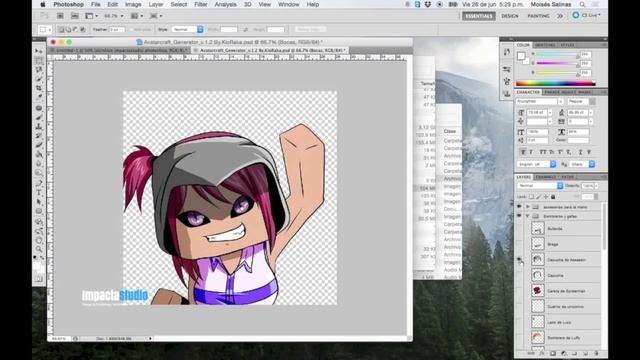This screenshot has height=360, width=640.
Task: Collapse the 'Sombreros y gafas' group
Action: coord(528,216)
